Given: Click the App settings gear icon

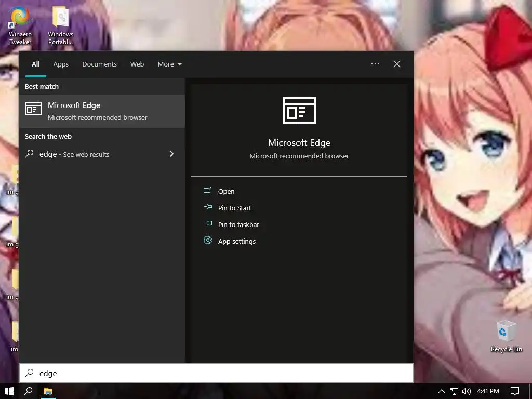Looking at the screenshot, I should point(208,240).
